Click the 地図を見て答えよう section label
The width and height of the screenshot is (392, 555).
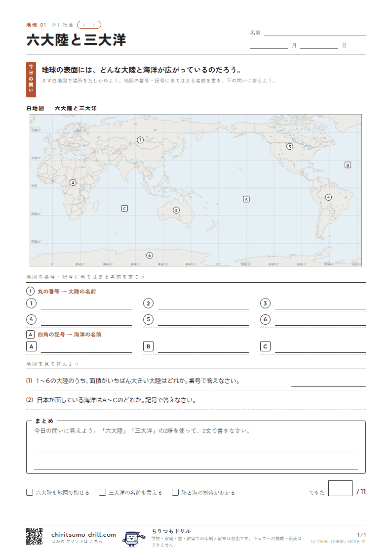[53, 364]
